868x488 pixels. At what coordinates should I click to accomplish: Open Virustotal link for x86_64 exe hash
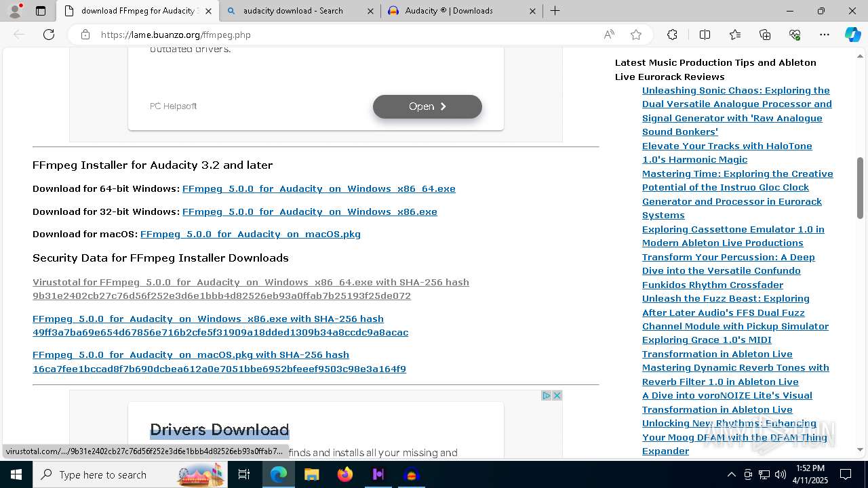click(x=251, y=289)
